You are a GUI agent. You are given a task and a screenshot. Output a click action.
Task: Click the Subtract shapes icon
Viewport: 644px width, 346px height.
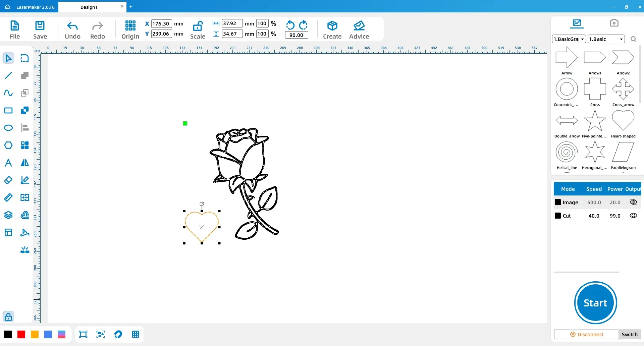click(25, 110)
